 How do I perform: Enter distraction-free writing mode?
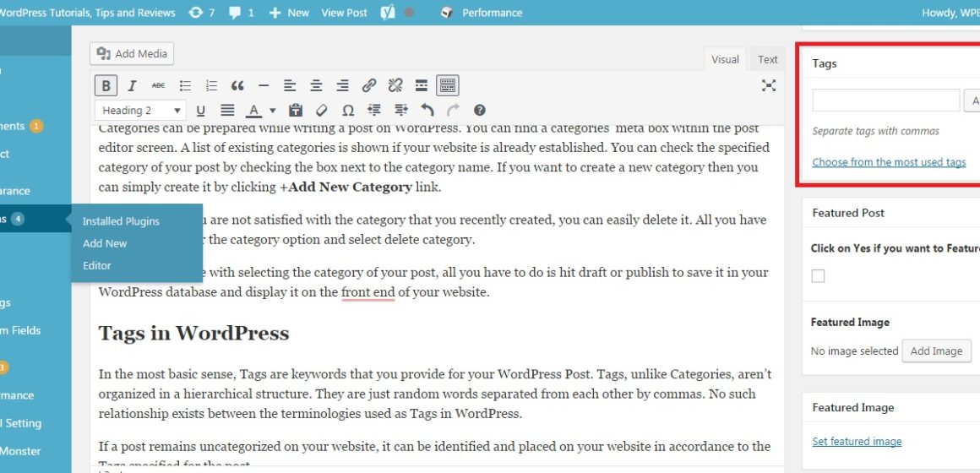769,85
